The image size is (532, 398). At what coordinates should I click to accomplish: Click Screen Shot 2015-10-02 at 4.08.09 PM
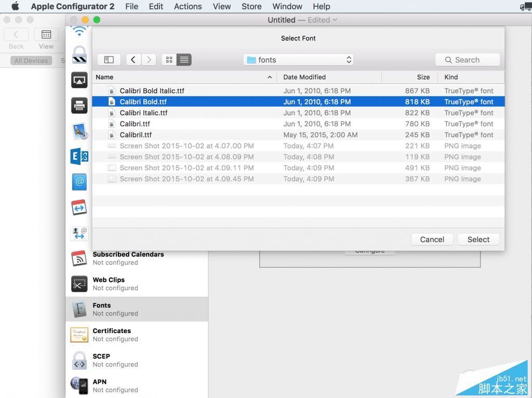coord(298,157)
